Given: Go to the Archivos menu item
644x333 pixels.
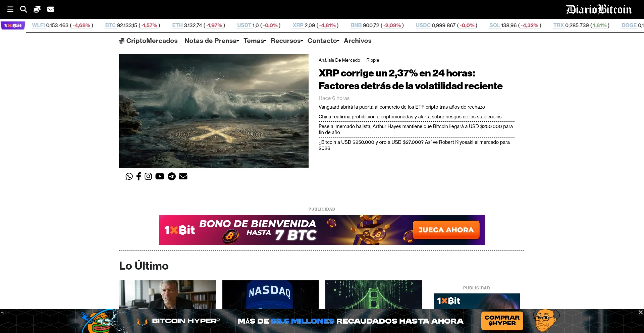Looking at the screenshot, I should [x=358, y=41].
